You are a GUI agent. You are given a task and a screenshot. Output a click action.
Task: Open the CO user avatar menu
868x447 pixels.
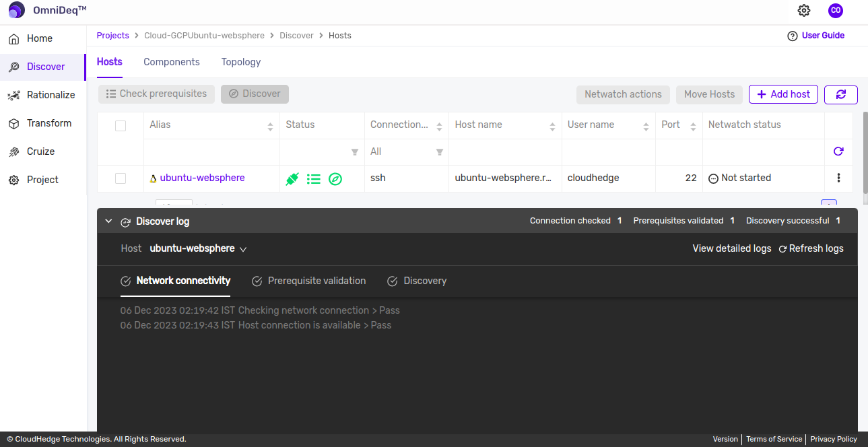coord(836,10)
